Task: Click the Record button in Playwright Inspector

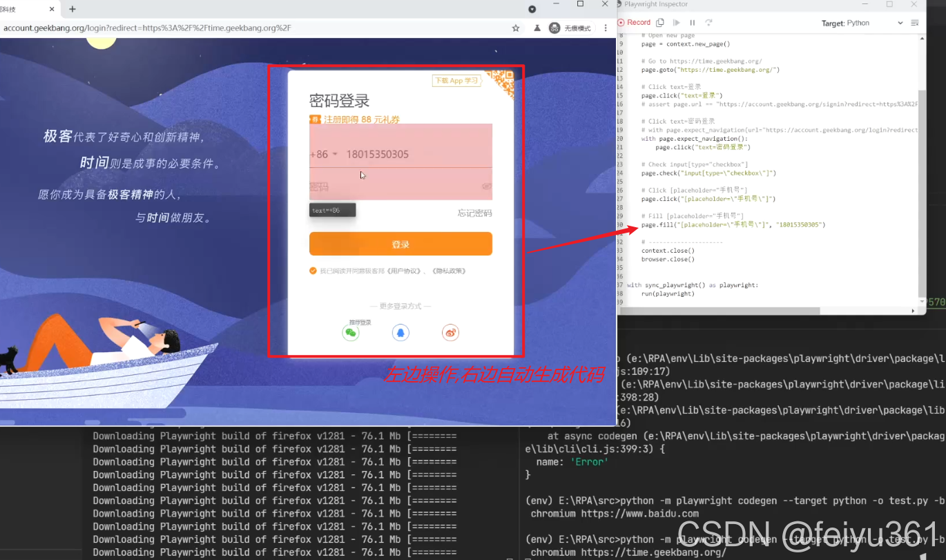Action: pos(635,22)
